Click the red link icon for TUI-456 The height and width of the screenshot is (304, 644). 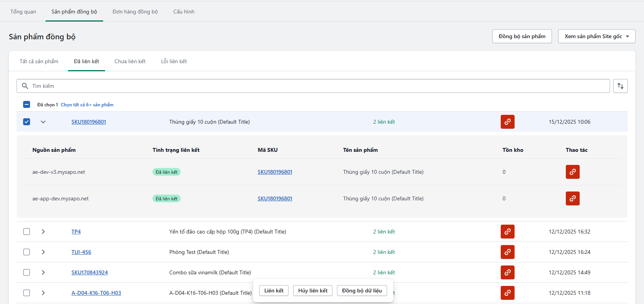coord(507,252)
